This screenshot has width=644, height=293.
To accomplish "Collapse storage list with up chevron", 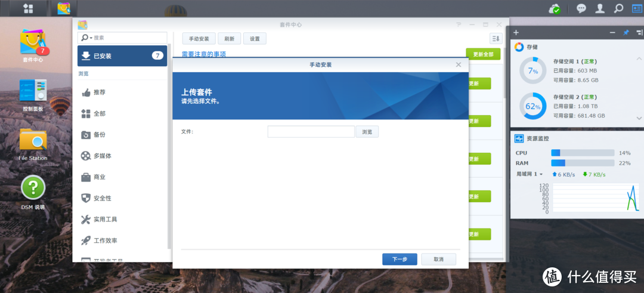I will pos(639,58).
